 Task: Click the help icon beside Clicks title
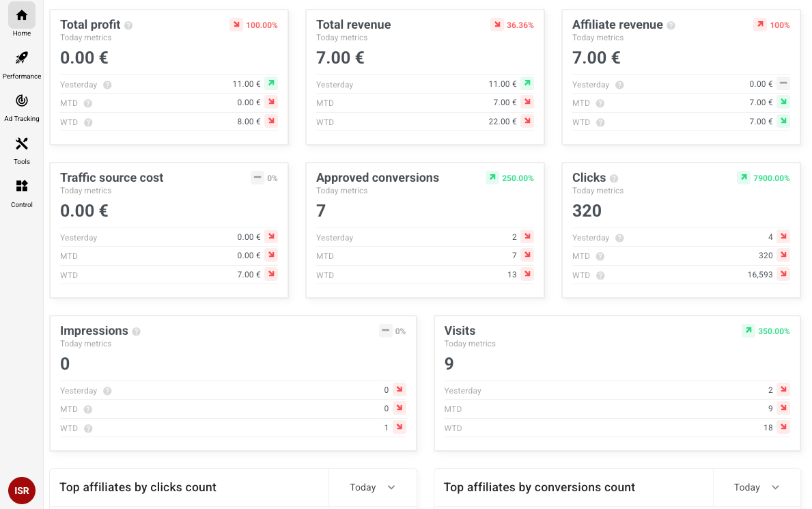[614, 178]
